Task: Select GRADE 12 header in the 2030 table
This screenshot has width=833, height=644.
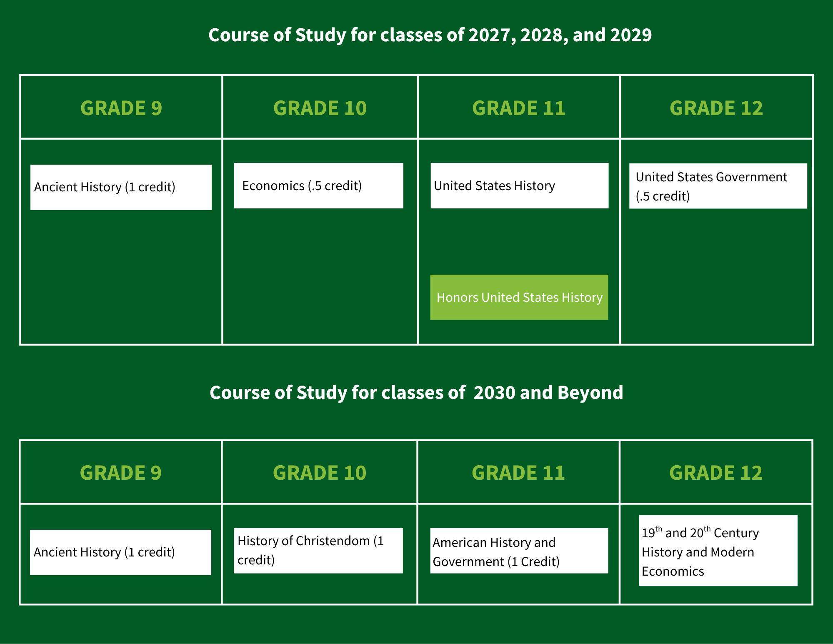Action: click(x=716, y=473)
